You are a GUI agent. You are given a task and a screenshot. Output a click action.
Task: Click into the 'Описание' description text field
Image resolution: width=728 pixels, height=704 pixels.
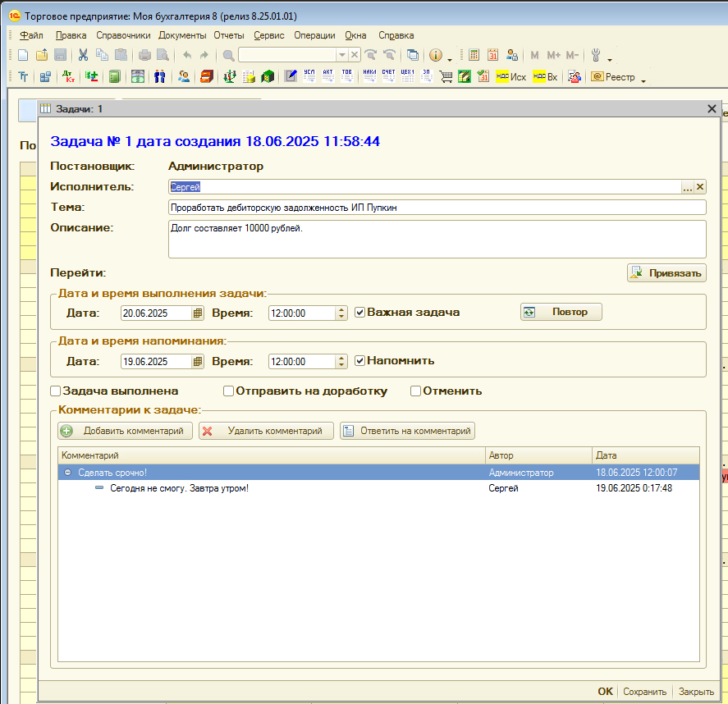click(437, 239)
